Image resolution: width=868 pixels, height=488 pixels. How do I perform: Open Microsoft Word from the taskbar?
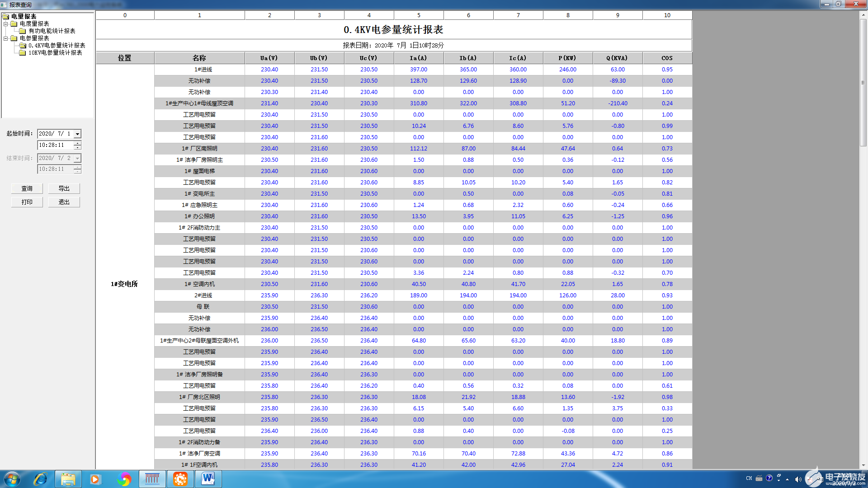(x=208, y=479)
